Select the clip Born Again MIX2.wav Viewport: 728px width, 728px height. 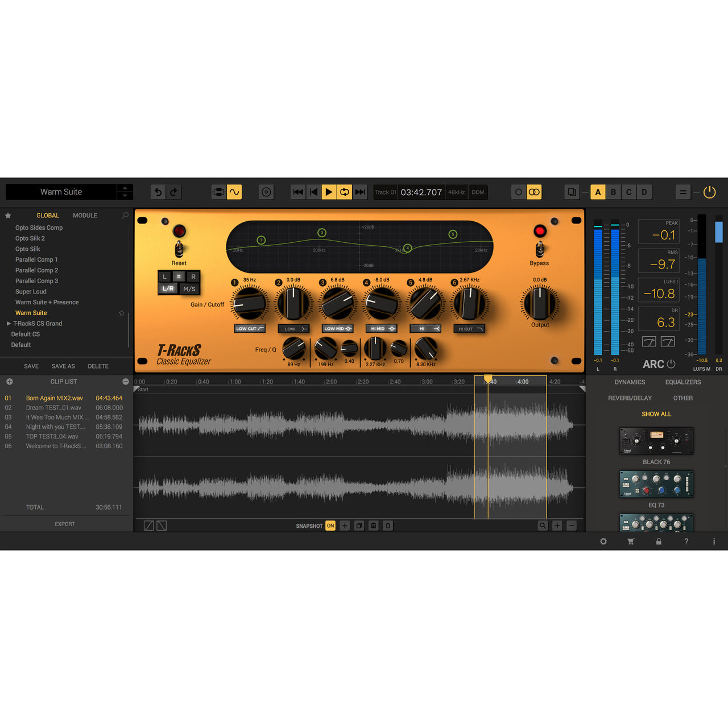tap(55, 398)
